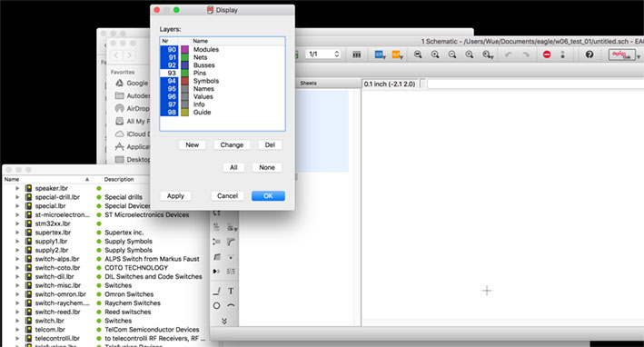
Task: Select the Text tool (T icon)
Action: [231, 292]
